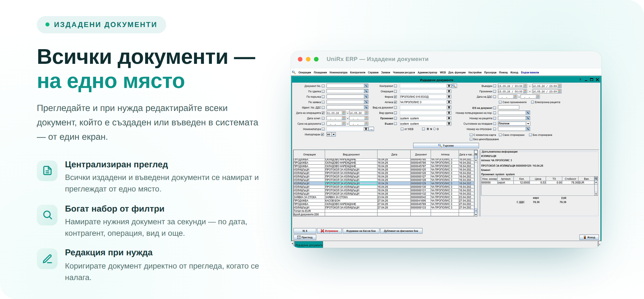Screen dimensions: 644x299
Task: Click wildcard % button for По поръчка field
Action: point(366,97)
